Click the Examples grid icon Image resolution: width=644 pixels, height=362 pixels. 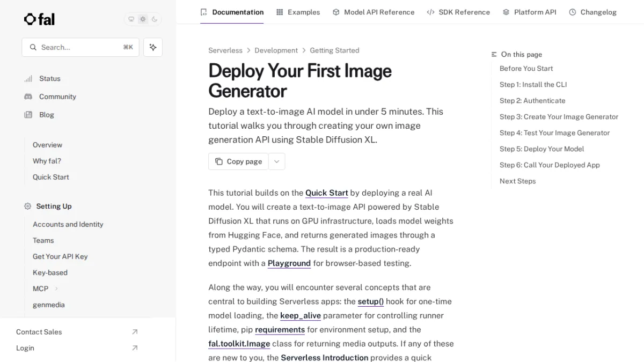(280, 12)
